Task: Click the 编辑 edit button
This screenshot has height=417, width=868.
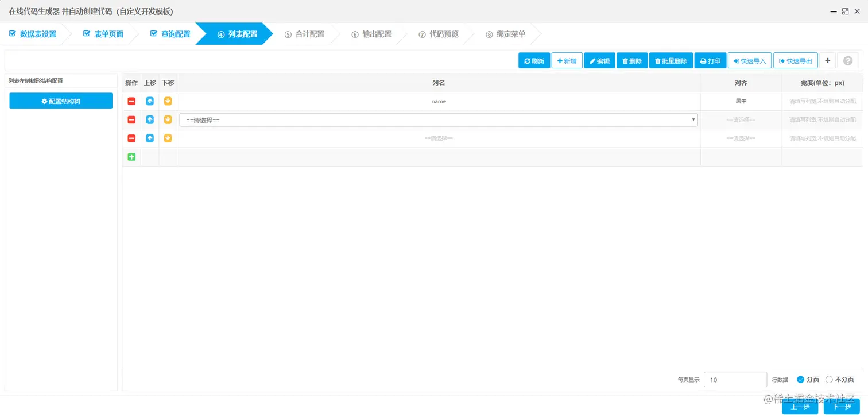Action: [x=599, y=60]
